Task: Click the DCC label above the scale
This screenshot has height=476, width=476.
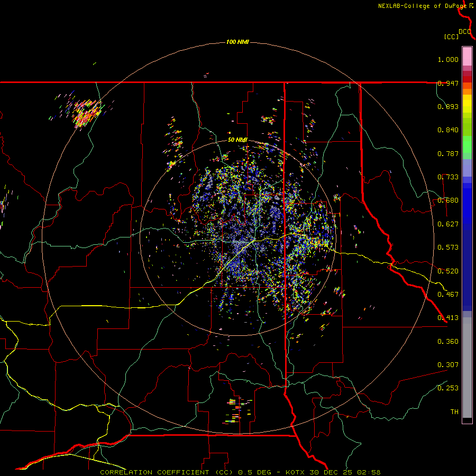Action: [464, 32]
